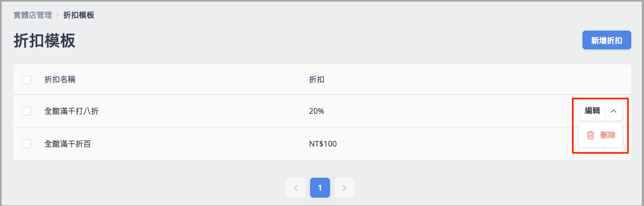Tick the checkbox for 全館滿千折百

pos(27,144)
